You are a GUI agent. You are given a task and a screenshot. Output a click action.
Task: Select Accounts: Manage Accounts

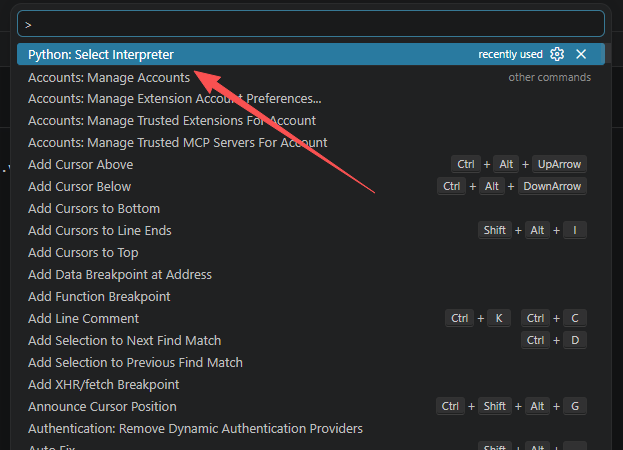(311, 77)
